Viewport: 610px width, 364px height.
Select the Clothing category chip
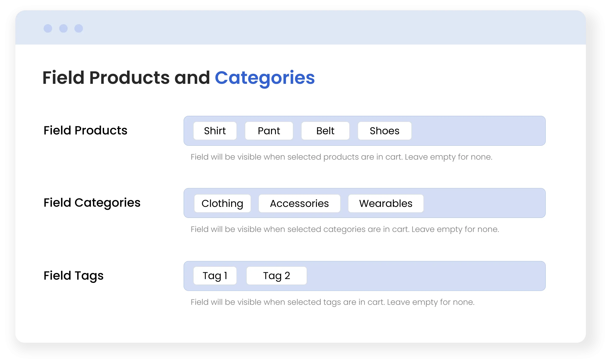222,203
